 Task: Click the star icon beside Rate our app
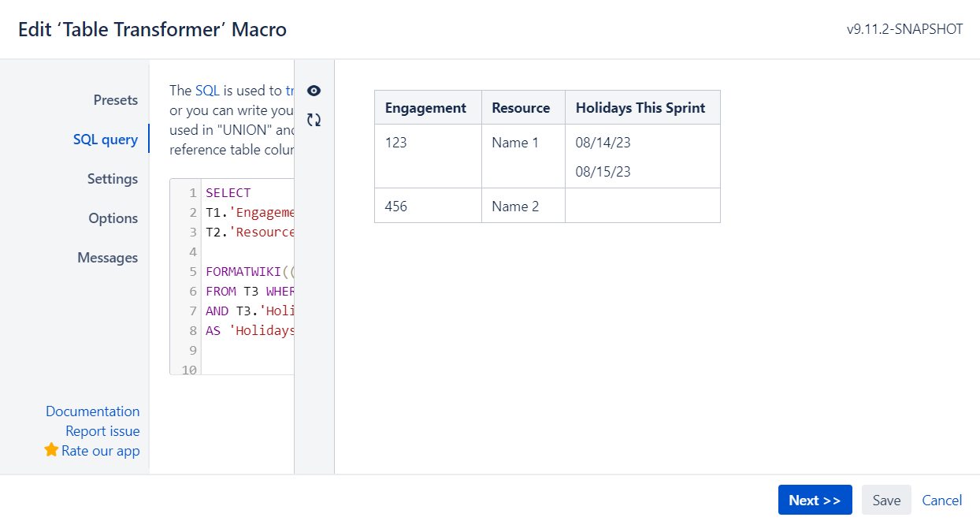click(x=50, y=450)
